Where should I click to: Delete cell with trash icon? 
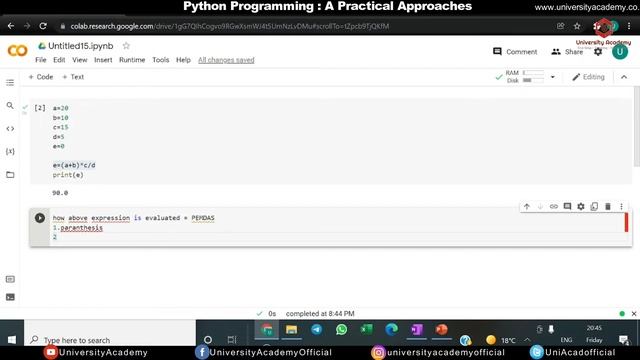pyautogui.click(x=608, y=207)
